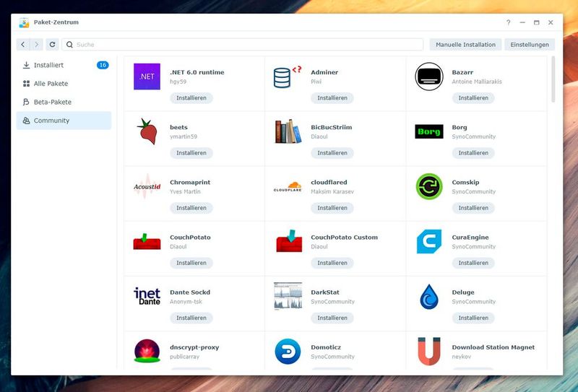Screen dimensions: 578x392
Task: Install CouchPotato by Diaoul
Action: [x=191, y=263]
